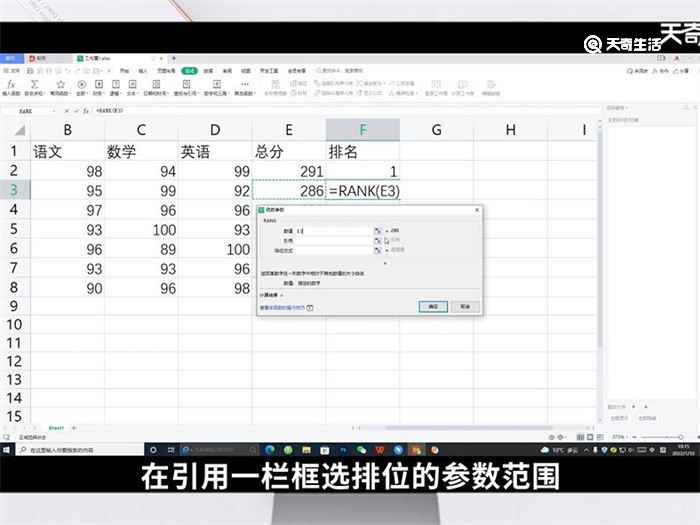Click the AutoSum sigma icon
The width and height of the screenshot is (700, 525).
34,84
